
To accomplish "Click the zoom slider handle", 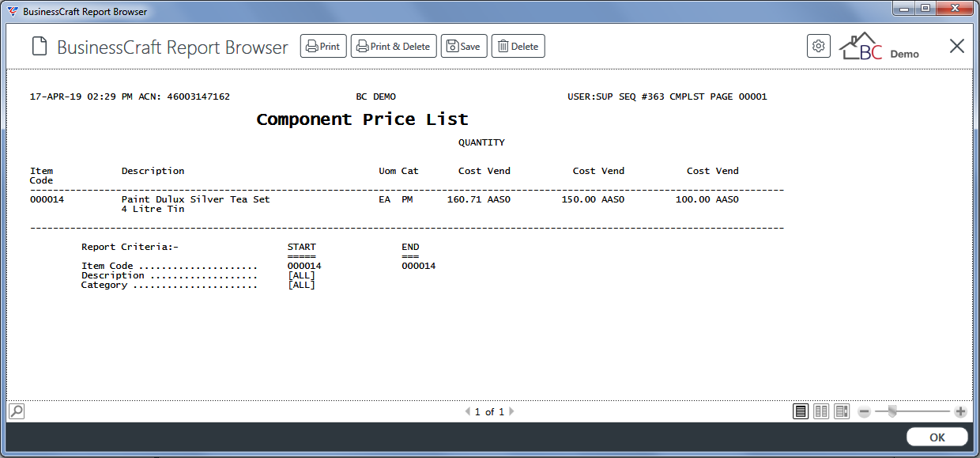I will (x=892, y=411).
